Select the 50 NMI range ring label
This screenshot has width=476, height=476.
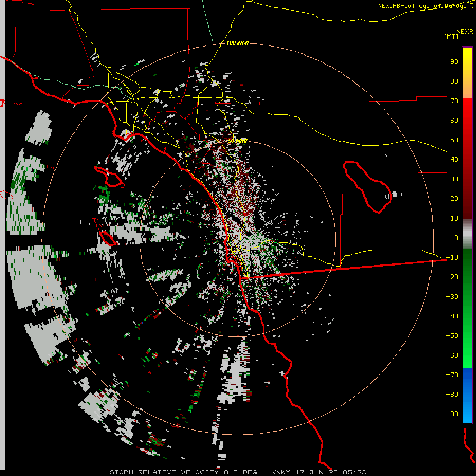point(237,141)
